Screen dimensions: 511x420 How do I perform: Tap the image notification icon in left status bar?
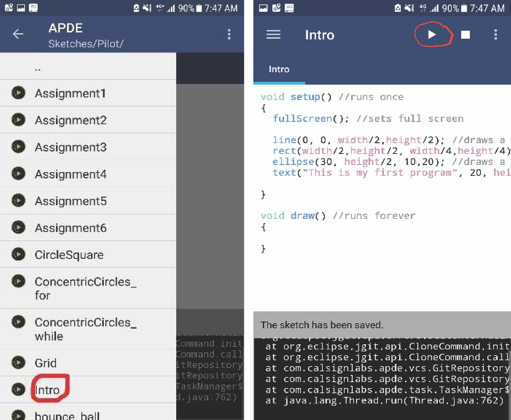coord(21,8)
